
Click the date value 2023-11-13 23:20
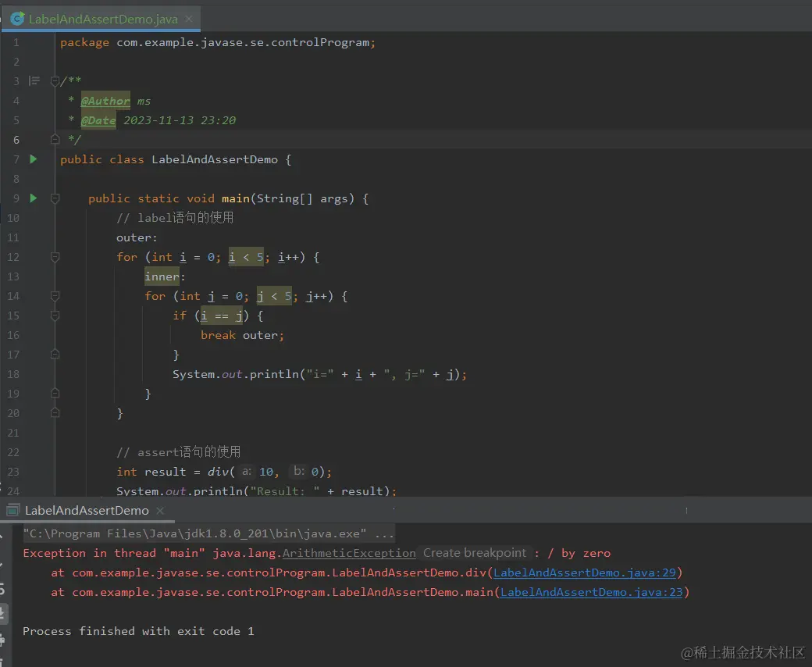[179, 120]
